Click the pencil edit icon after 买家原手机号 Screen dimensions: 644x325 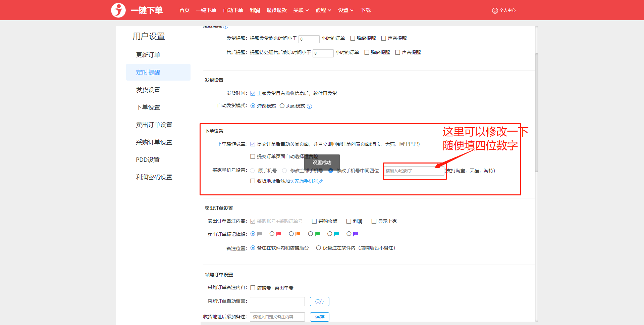point(321,181)
